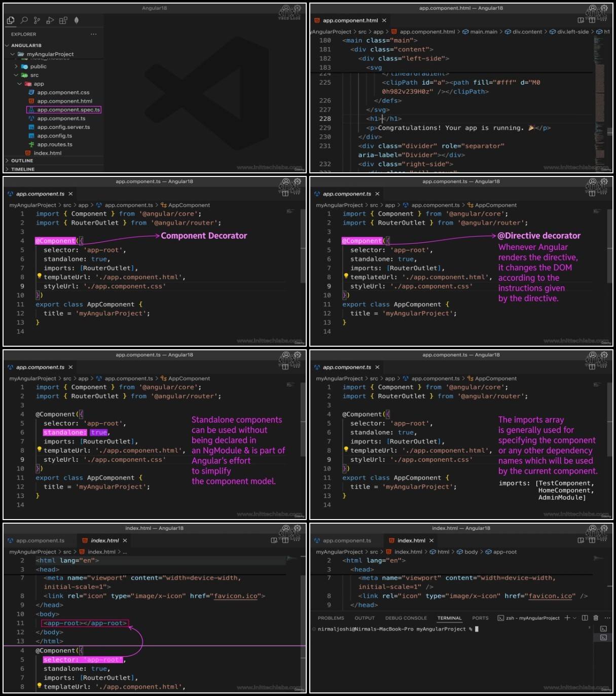Split editor in the Component Decorator pane
The height and width of the screenshot is (696, 616).
pyautogui.click(x=285, y=194)
